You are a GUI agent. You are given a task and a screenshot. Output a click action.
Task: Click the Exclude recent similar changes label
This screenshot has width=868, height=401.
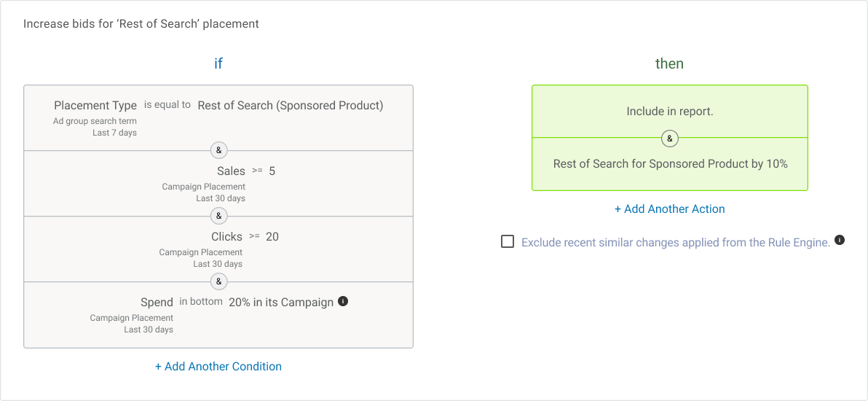tap(676, 242)
